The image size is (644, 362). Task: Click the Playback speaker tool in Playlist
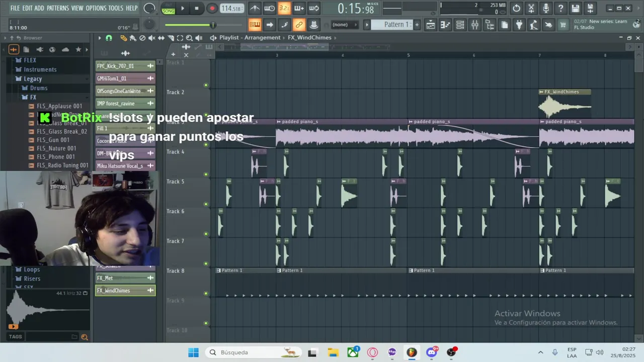[199, 38]
